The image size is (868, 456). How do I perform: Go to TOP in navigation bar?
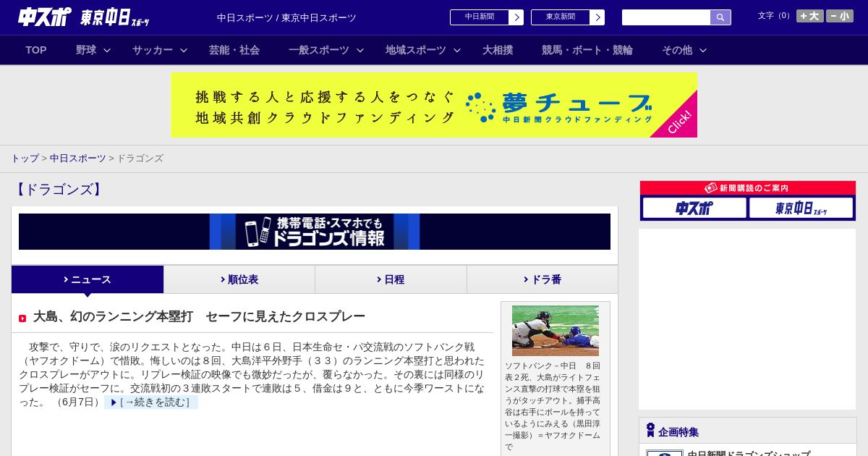coord(36,50)
